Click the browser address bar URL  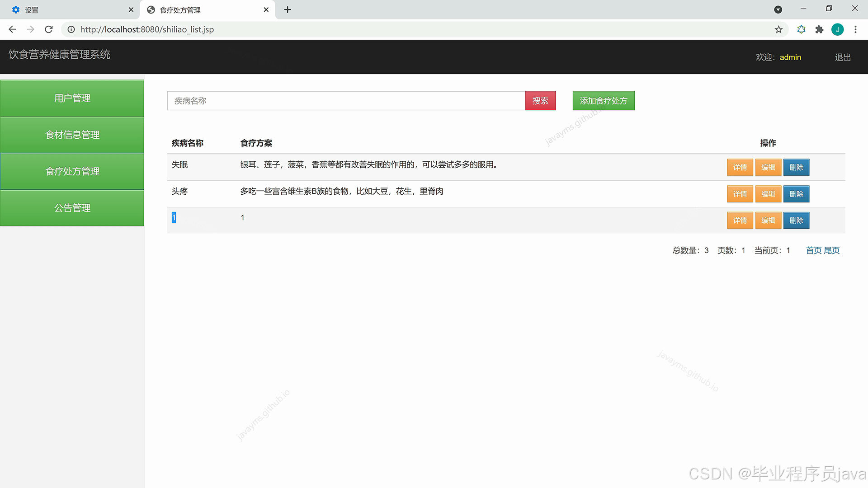pos(147,29)
